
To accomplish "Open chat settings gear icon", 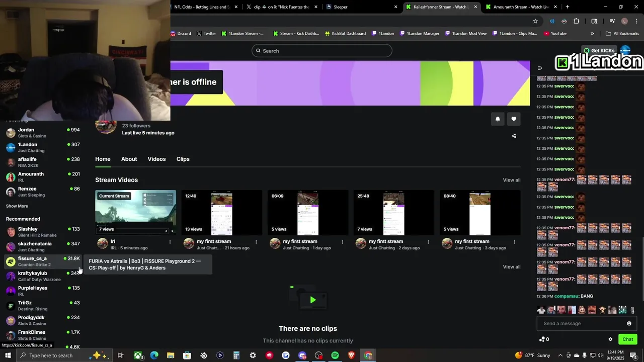I will 610,339.
